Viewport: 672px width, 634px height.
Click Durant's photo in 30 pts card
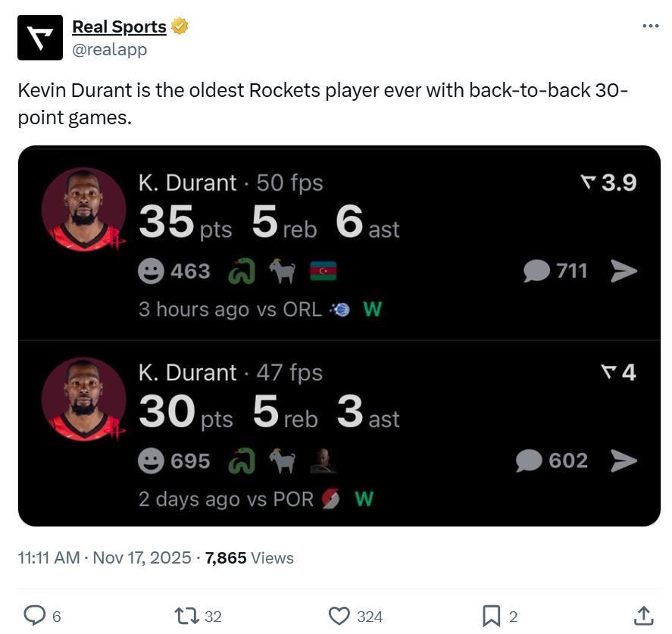(83, 399)
